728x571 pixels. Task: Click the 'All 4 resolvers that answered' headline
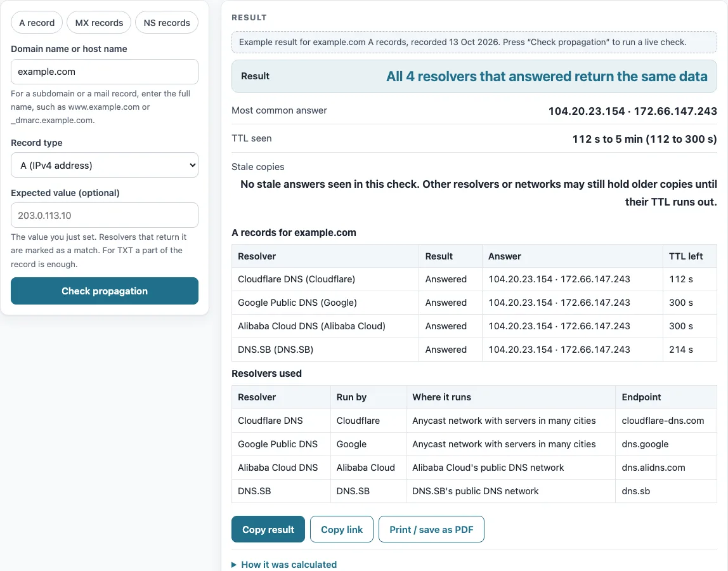click(547, 76)
